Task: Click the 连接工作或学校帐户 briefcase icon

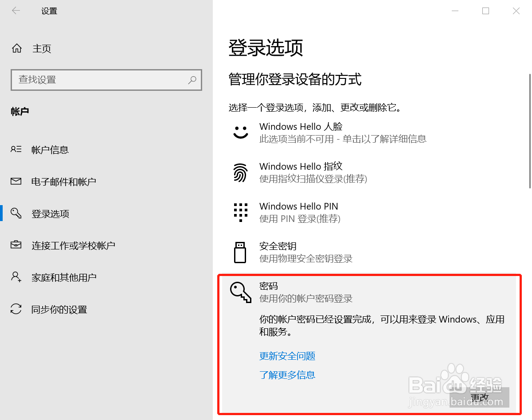Action: (x=16, y=245)
